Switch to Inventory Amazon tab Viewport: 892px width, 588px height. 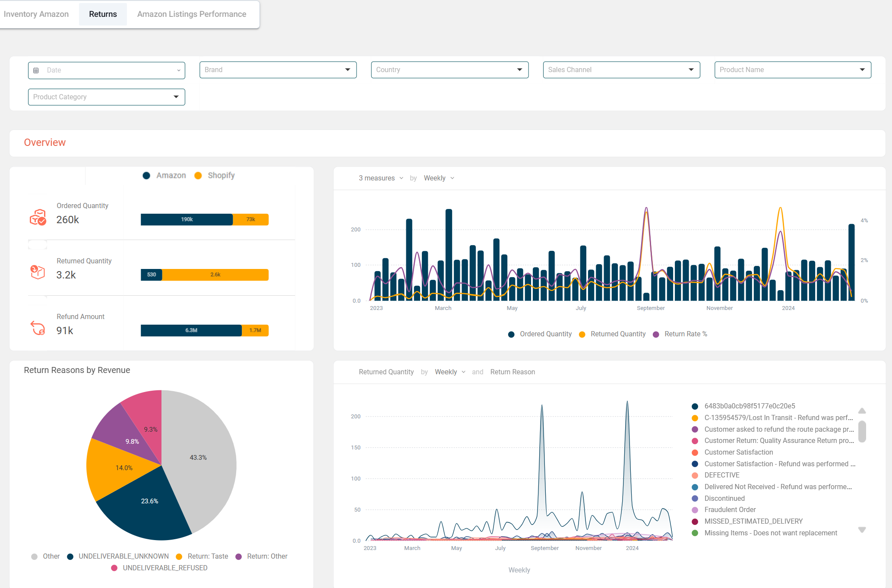[x=36, y=14]
